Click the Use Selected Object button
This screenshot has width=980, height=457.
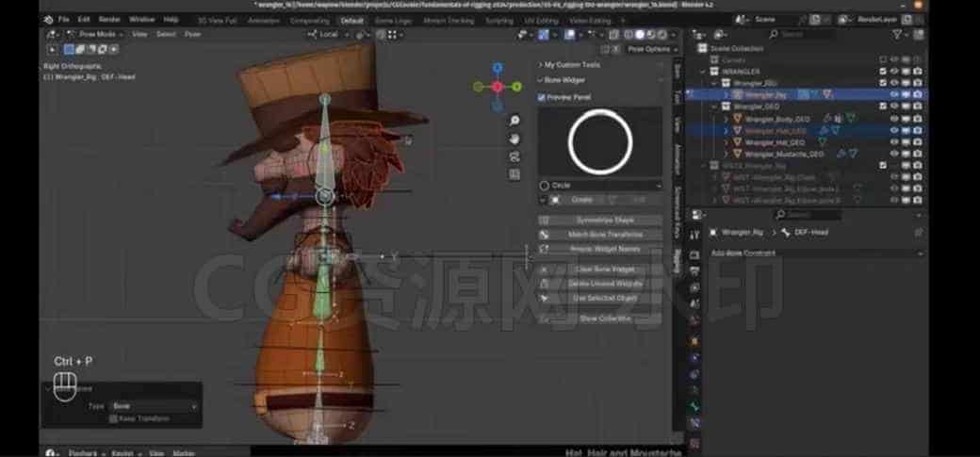pos(600,298)
